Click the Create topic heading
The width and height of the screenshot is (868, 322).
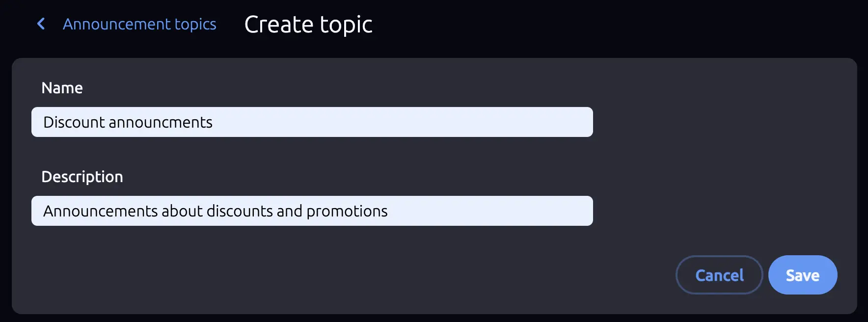coord(308,24)
